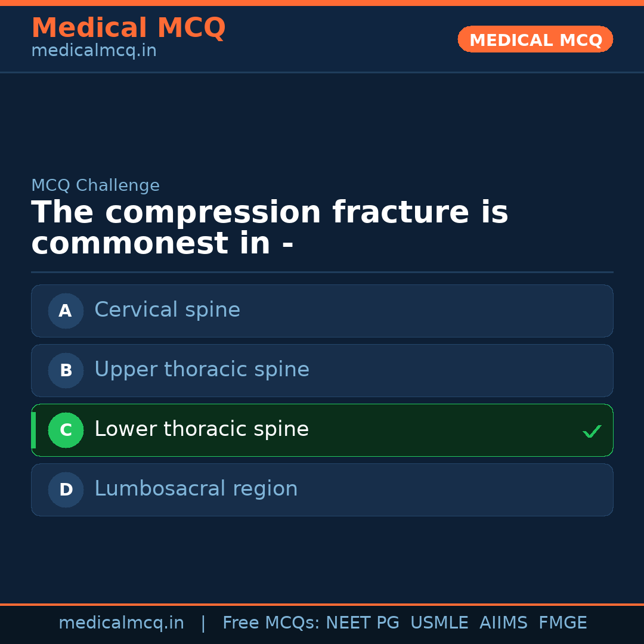Click the green circled letter C badge
The width and height of the screenshot is (644, 644).
(66, 430)
